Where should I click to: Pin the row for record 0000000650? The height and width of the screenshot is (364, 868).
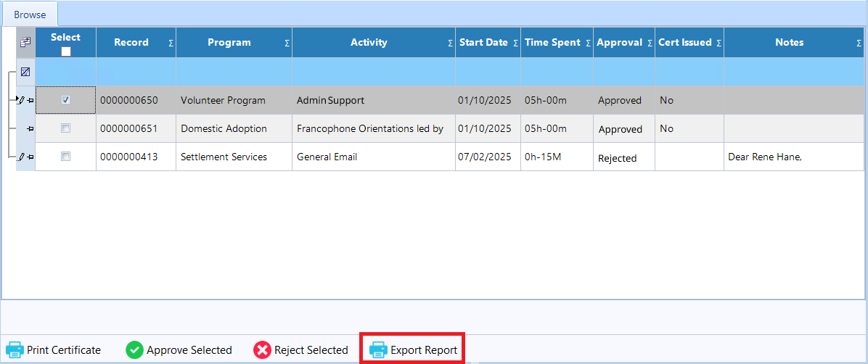click(x=30, y=101)
